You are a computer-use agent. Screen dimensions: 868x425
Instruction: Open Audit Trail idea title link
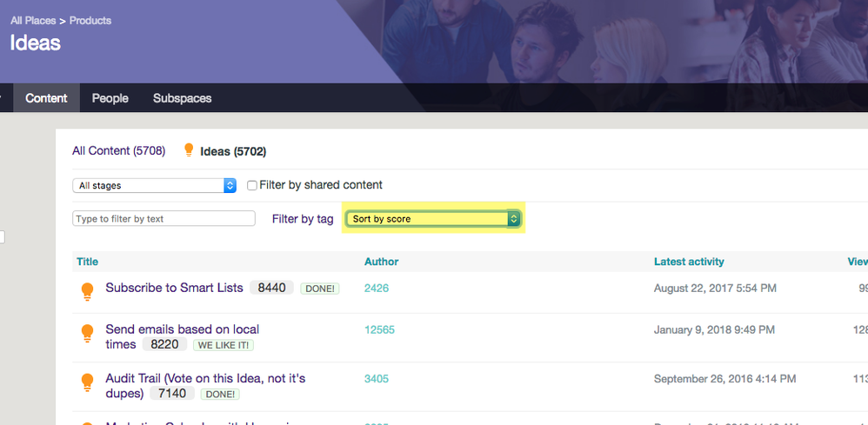coord(205,386)
